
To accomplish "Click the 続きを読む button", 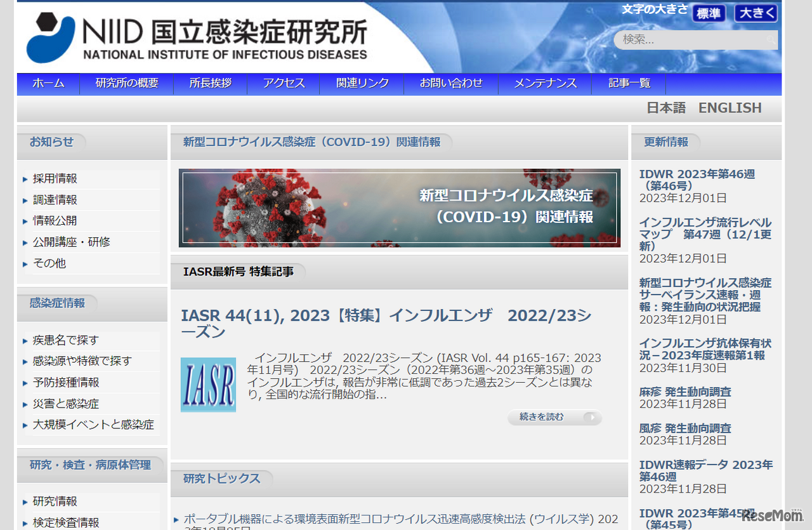I will click(x=554, y=418).
